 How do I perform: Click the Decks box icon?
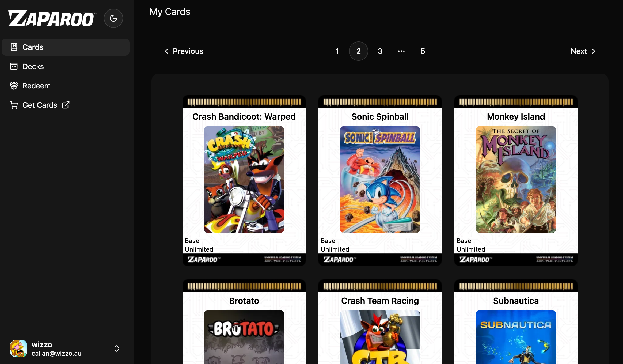[x=14, y=66]
